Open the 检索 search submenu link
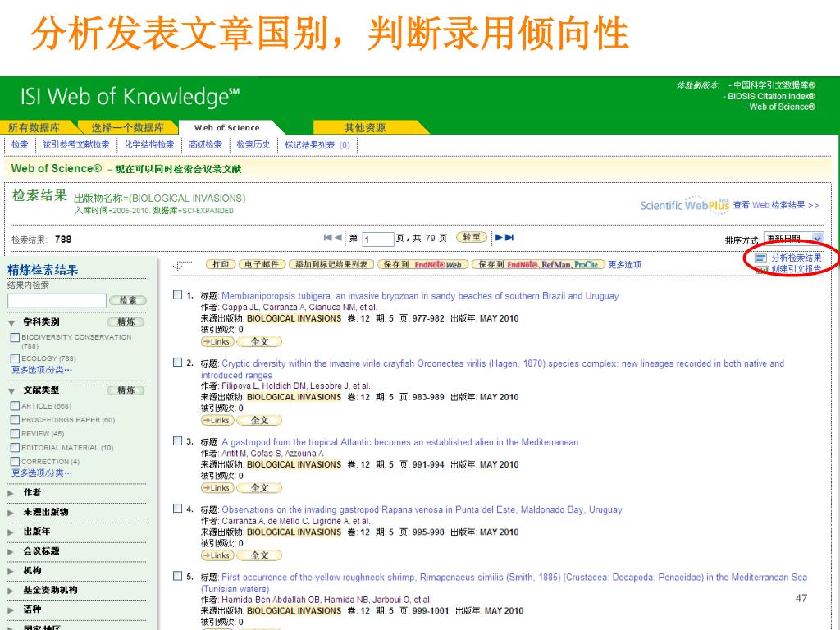The height and width of the screenshot is (630, 840). pyautogui.click(x=20, y=144)
